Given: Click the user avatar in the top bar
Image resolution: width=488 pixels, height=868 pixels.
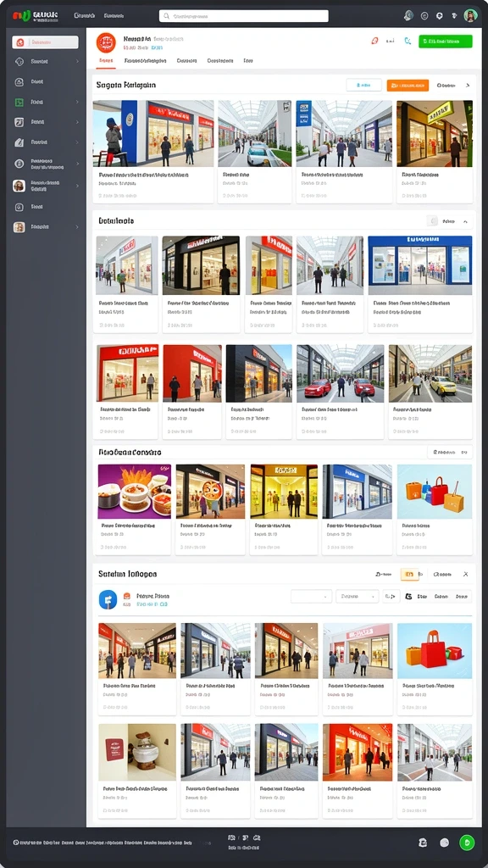Looking at the screenshot, I should [470, 15].
